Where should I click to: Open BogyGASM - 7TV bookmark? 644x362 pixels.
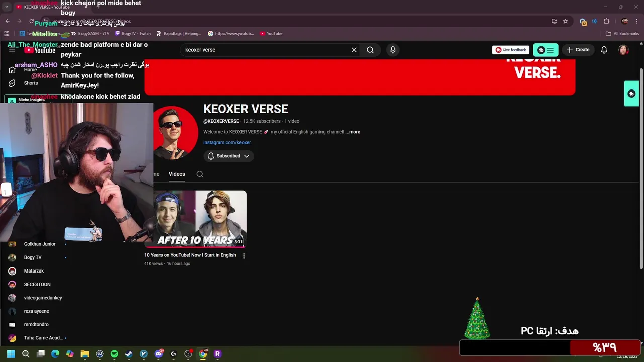coord(90,34)
